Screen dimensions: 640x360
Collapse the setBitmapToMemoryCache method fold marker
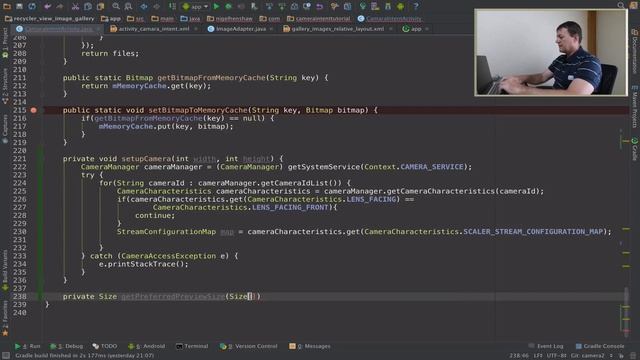[42, 110]
